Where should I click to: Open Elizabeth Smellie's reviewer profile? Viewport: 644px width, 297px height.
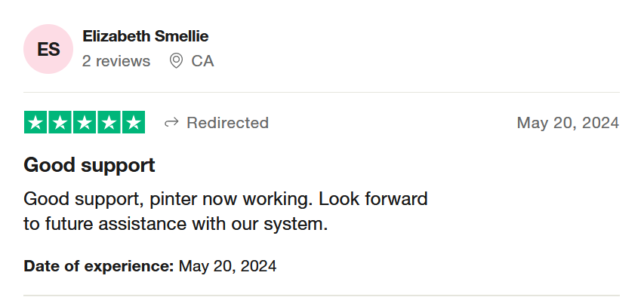pyautogui.click(x=146, y=36)
